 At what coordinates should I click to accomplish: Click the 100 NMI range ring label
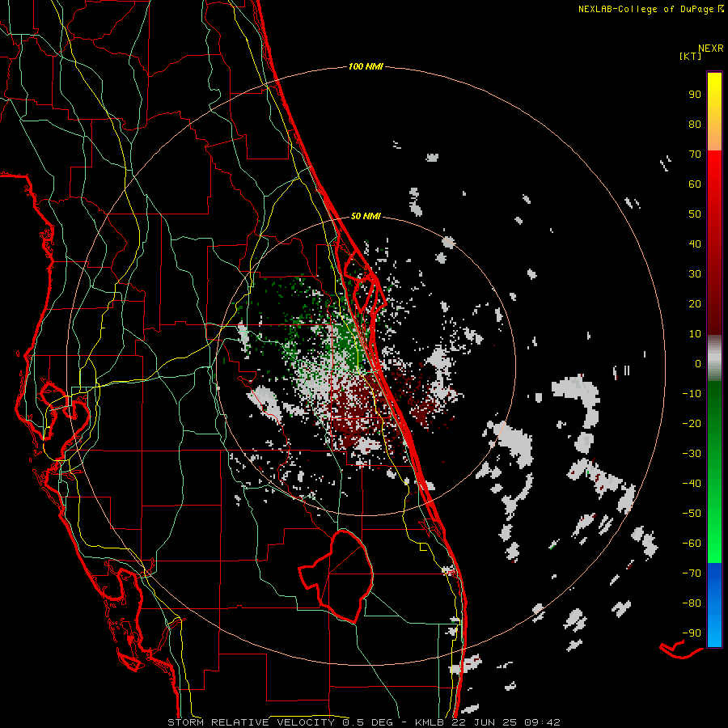(x=366, y=66)
